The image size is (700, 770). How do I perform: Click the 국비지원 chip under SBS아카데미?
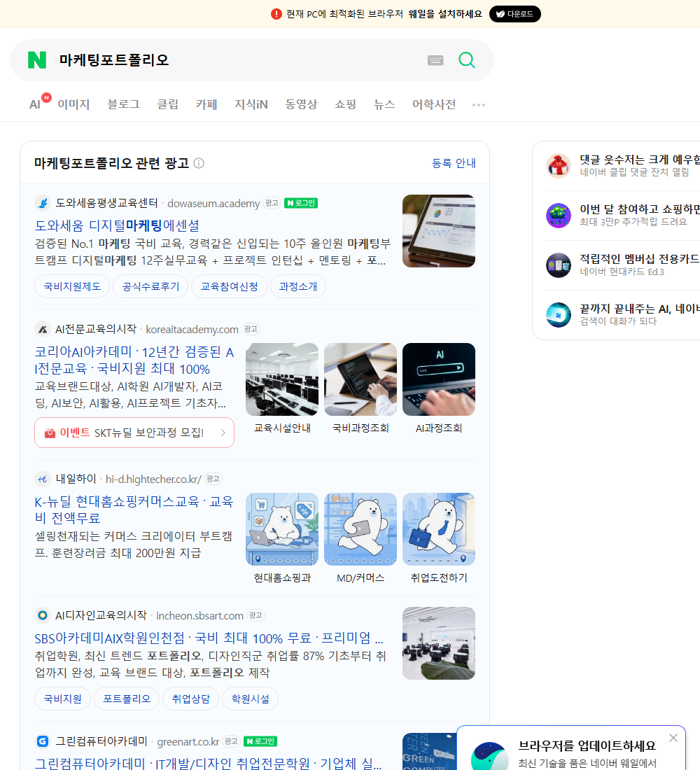(62, 699)
